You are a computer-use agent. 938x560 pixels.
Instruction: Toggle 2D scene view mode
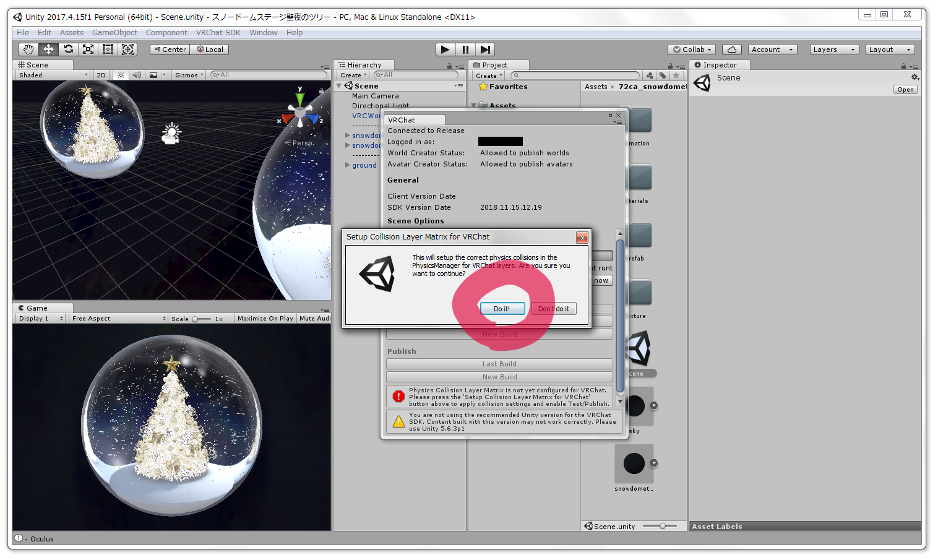pos(101,75)
